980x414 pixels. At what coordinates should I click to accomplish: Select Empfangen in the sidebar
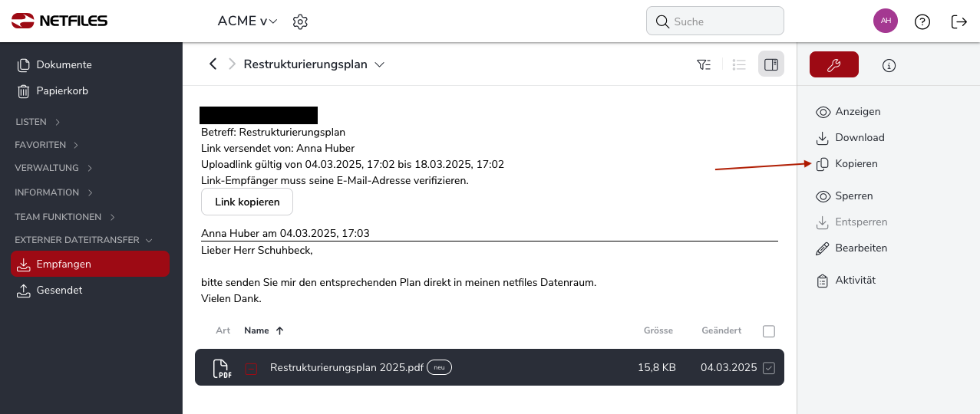click(90, 264)
